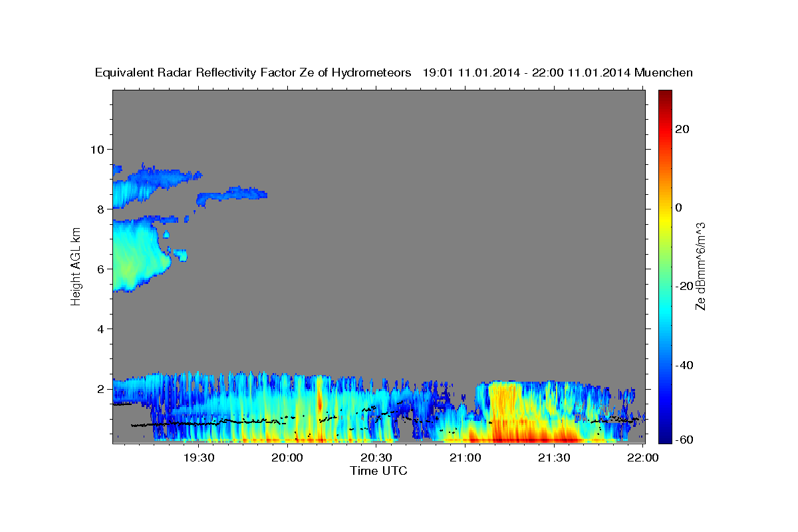This screenshot has width=798, height=532.
Task: Click the 'Height AGL km' axis label
Action: [76, 266]
